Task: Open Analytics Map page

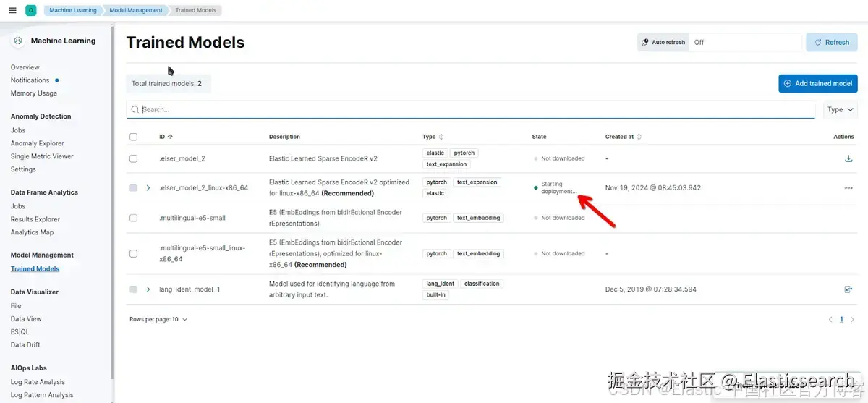Action: (33, 232)
